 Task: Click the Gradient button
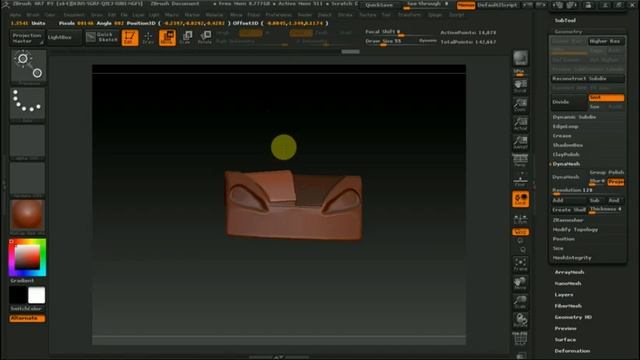point(27,281)
